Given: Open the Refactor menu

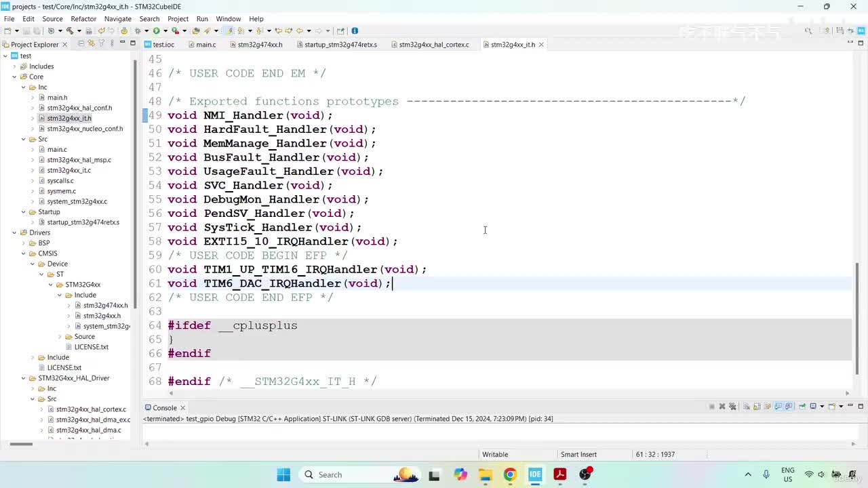Looking at the screenshot, I should (83, 19).
